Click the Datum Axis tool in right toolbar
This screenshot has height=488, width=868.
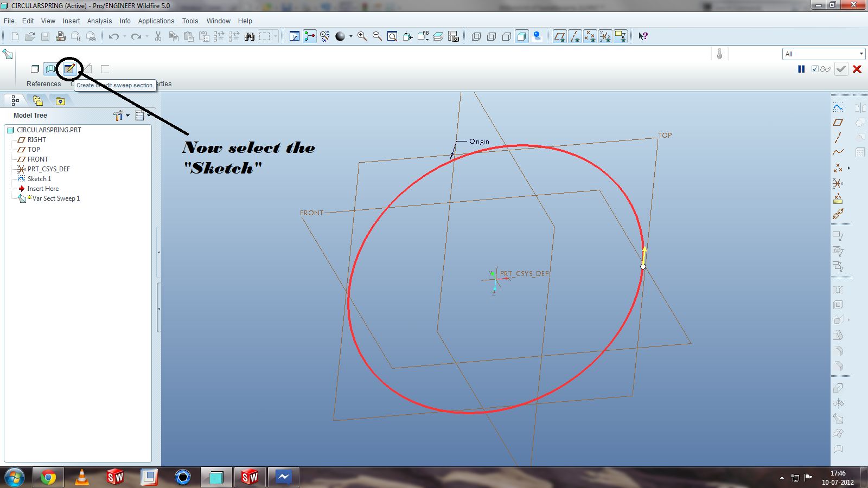pos(838,138)
